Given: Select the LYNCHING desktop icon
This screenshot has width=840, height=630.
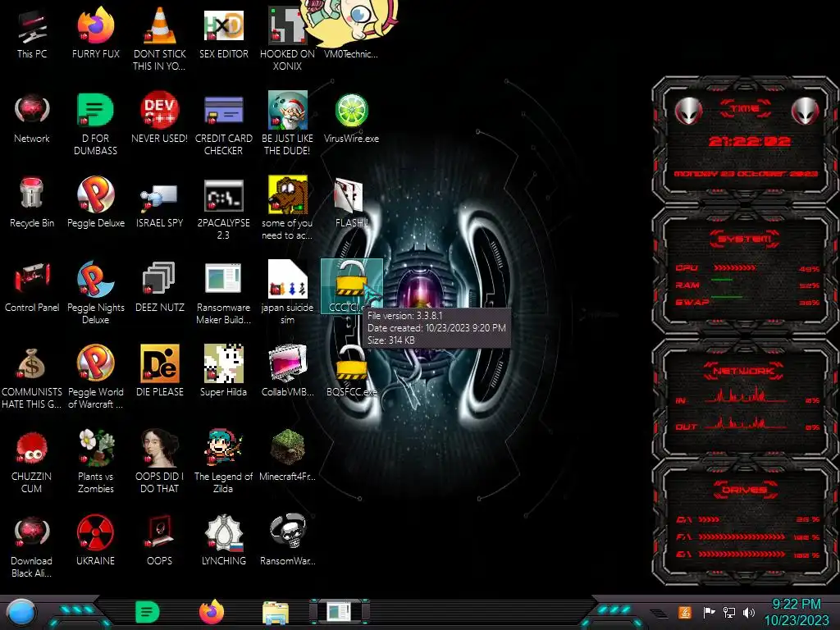Looking at the screenshot, I should [x=223, y=540].
